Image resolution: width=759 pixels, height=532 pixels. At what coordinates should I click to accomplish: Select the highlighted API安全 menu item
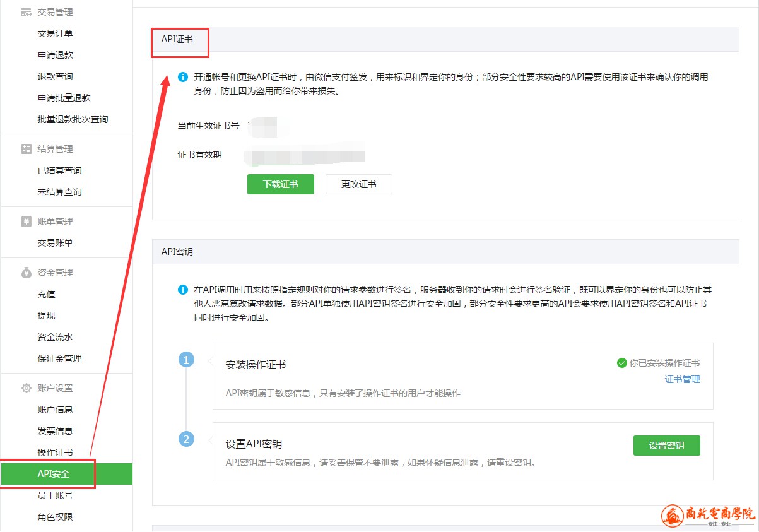tap(66, 474)
